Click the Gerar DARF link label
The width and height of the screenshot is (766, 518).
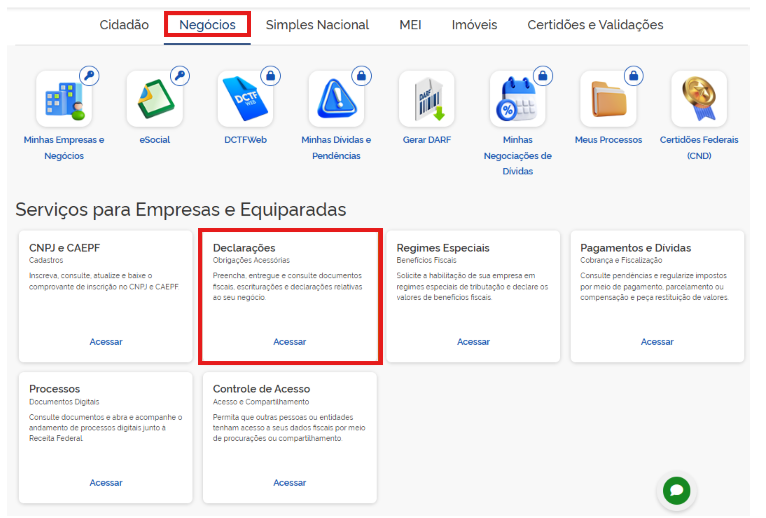click(426, 140)
